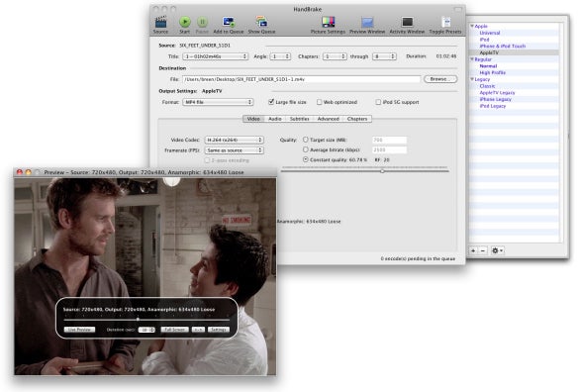Click the destination File path field
Image resolution: width=578 pixels, height=392 pixels.
301,79
